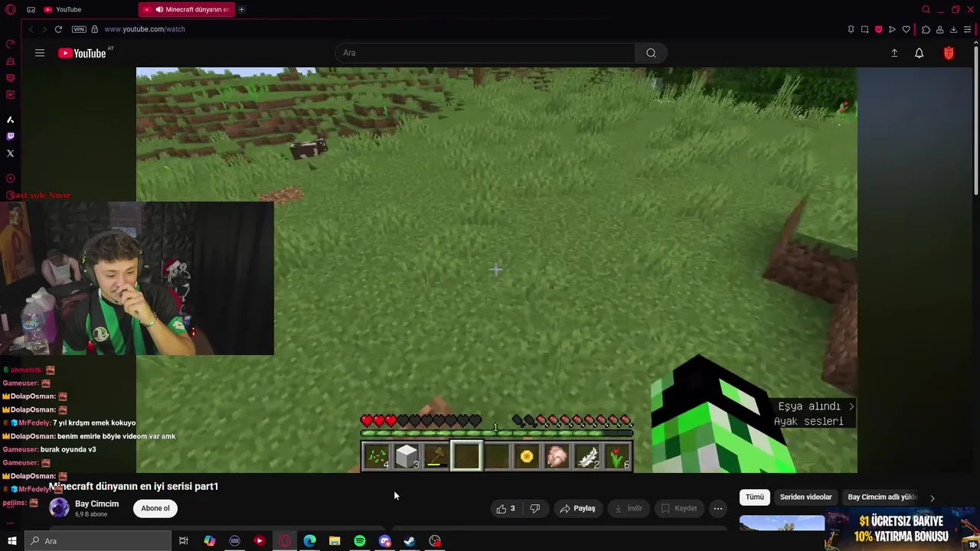Viewport: 980px width, 551px height.
Task: Open YouTube upload/create icon
Action: (x=894, y=53)
